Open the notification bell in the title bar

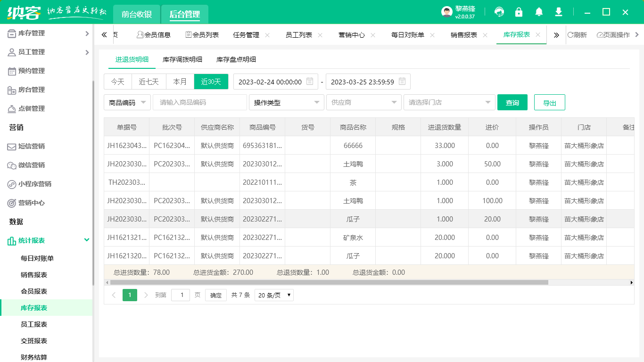[x=538, y=12]
